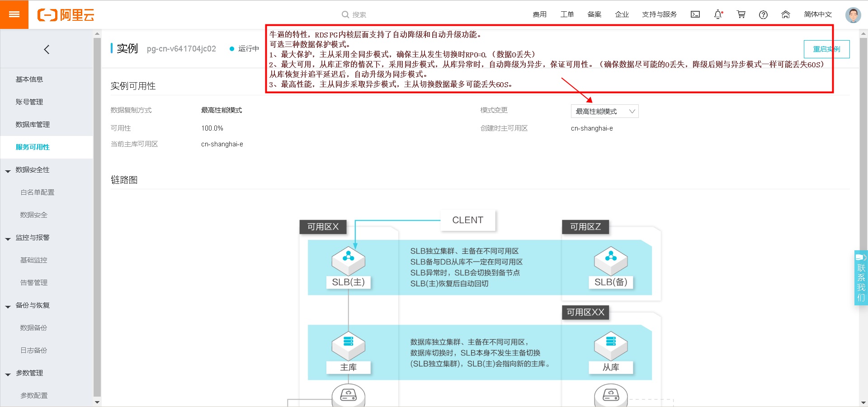Click the 从库 database icon

pyautogui.click(x=611, y=346)
